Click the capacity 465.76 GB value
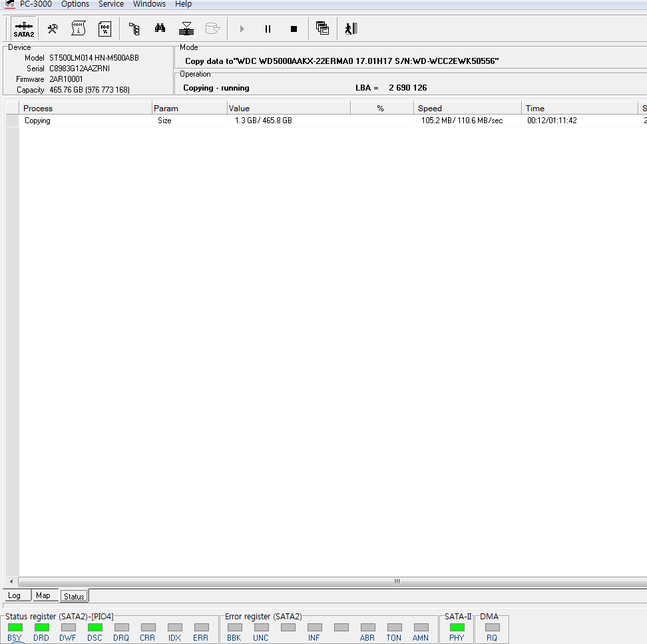The width and height of the screenshot is (647, 644). pos(90,90)
